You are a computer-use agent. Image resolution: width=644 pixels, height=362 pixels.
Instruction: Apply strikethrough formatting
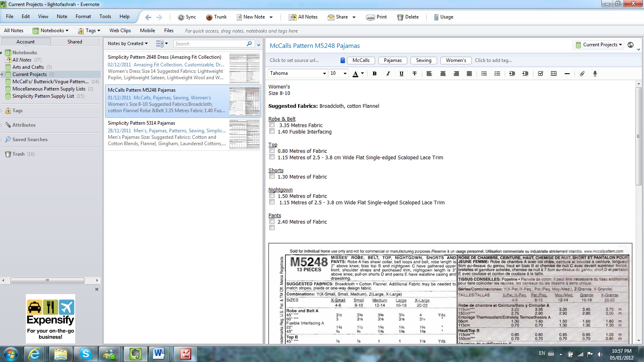click(x=415, y=74)
